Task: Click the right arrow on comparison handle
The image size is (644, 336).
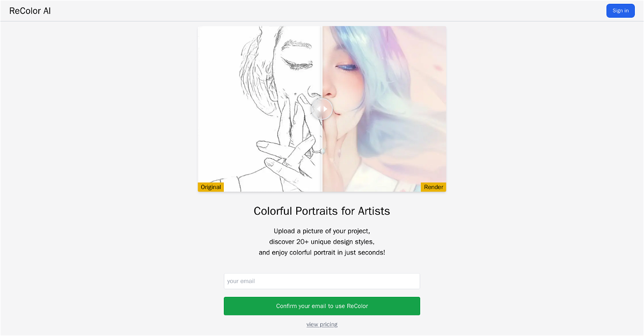Action: click(326, 109)
